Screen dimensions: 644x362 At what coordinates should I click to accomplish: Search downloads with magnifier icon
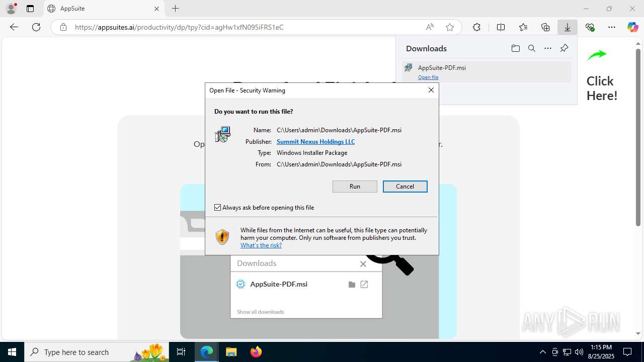point(531,48)
